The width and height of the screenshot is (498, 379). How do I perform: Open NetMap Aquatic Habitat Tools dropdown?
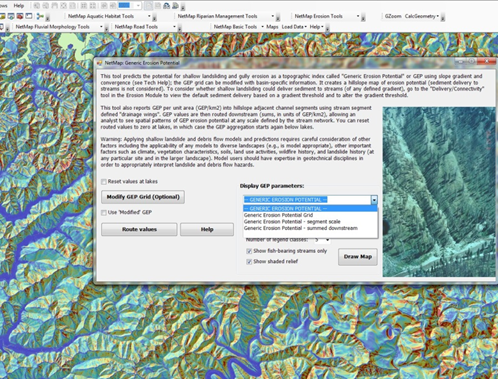pyautogui.click(x=109, y=16)
